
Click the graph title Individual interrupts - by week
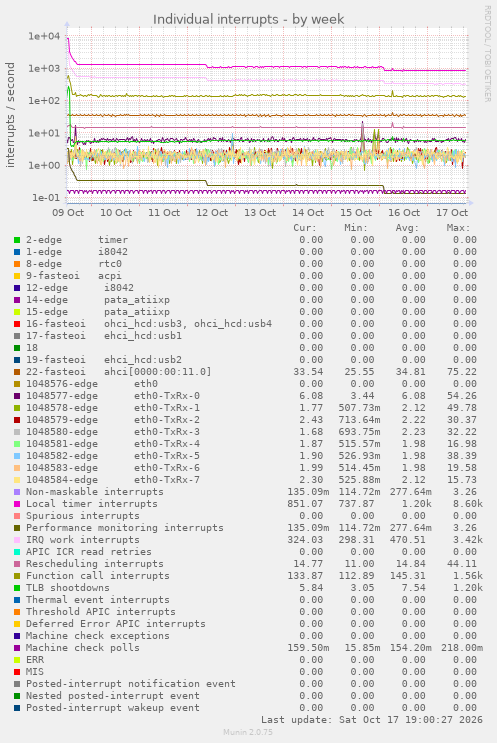coord(248,19)
